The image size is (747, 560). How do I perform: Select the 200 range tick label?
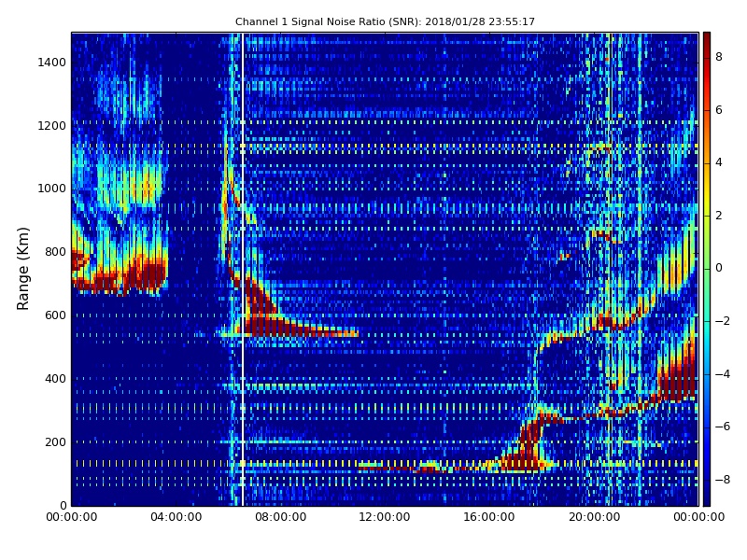[x=55, y=441]
